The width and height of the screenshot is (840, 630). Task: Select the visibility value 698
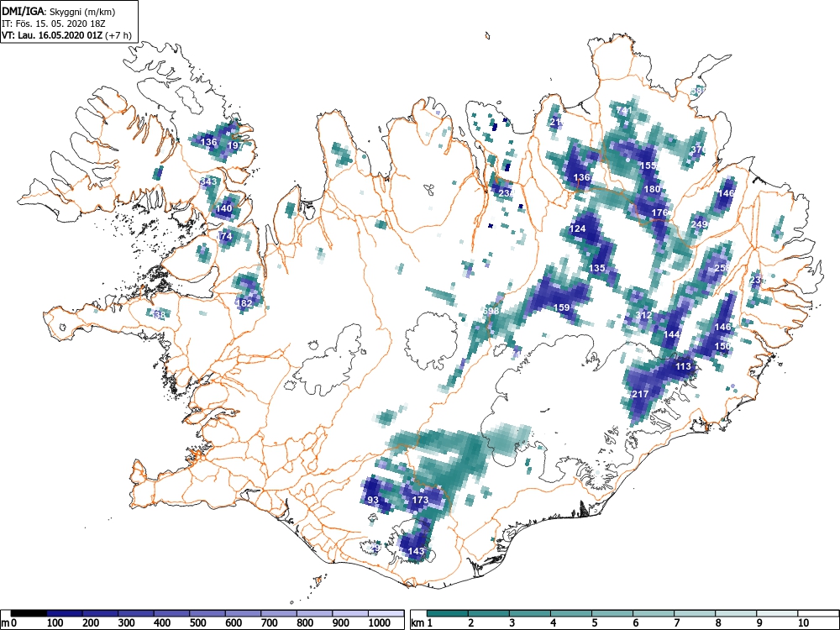pyautogui.click(x=491, y=312)
